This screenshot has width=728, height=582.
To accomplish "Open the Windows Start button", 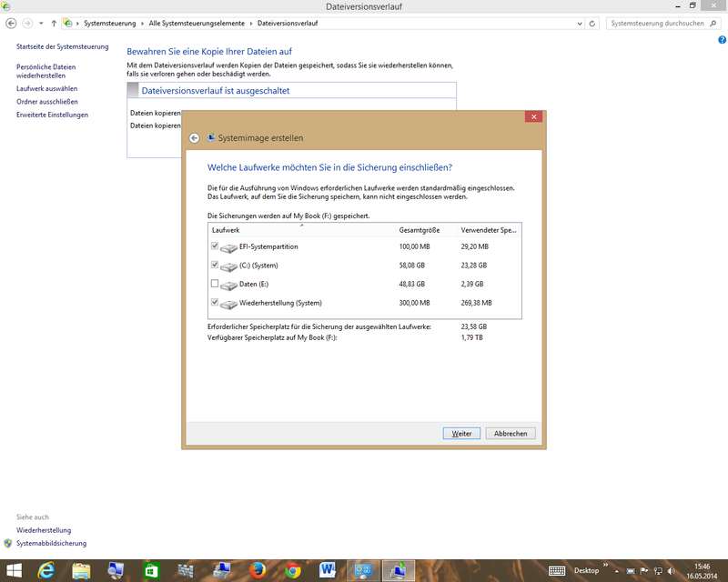I will (14, 570).
